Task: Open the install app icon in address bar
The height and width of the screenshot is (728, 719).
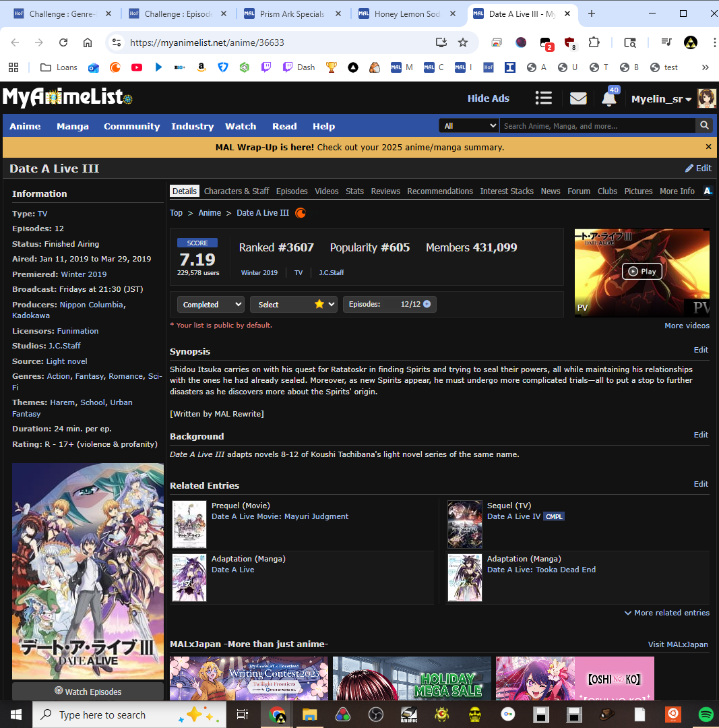Action: [x=441, y=42]
